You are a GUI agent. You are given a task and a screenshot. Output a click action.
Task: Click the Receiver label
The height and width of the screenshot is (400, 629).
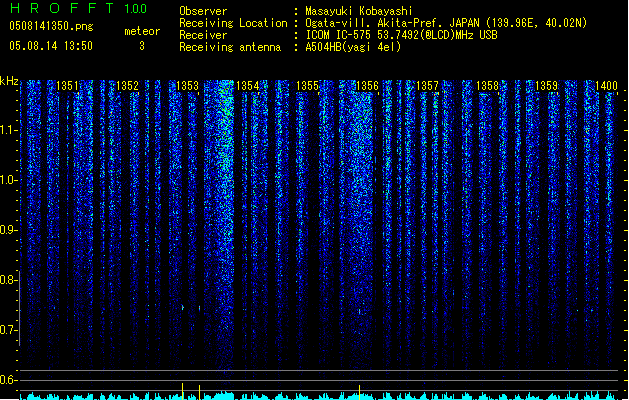coord(203,35)
